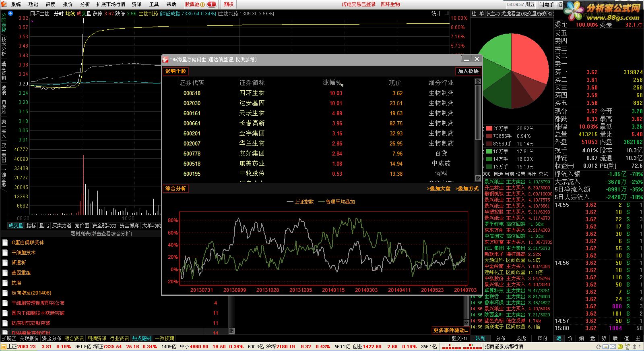Open the 工具 menu
Image resolution: width=644 pixels, height=351 pixels.
pyautogui.click(x=154, y=4)
